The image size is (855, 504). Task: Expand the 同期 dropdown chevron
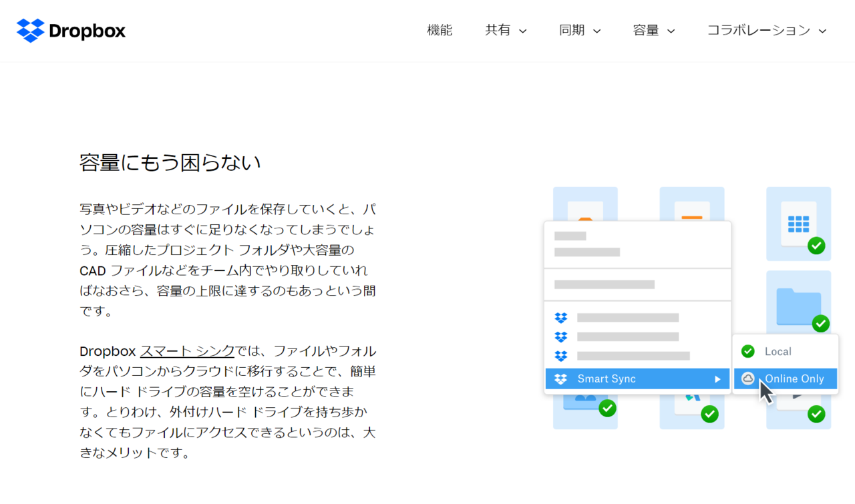click(597, 31)
